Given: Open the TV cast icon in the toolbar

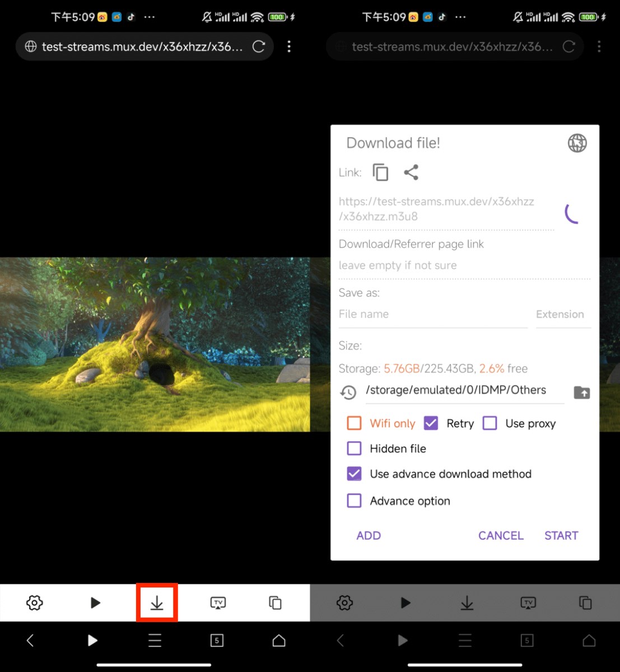Looking at the screenshot, I should pos(217,603).
